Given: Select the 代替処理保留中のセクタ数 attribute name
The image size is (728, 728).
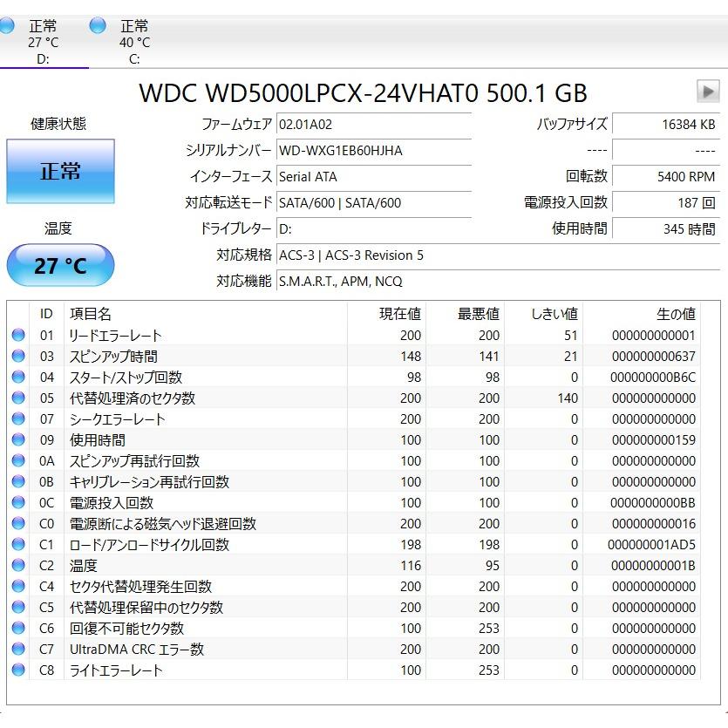Looking at the screenshot, I should tap(146, 608).
